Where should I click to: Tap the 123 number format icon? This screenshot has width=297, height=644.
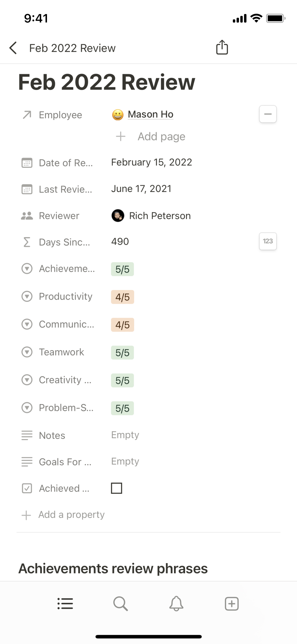(x=268, y=241)
